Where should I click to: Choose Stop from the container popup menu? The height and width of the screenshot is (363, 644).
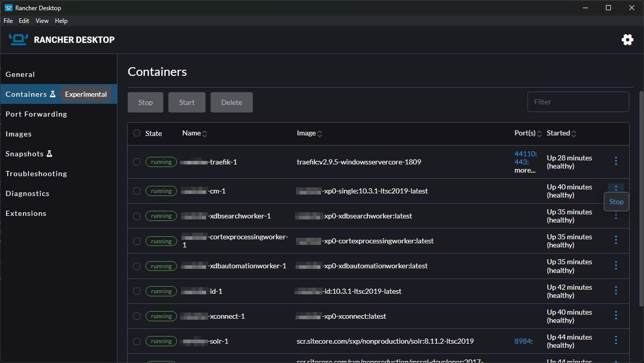click(x=616, y=202)
